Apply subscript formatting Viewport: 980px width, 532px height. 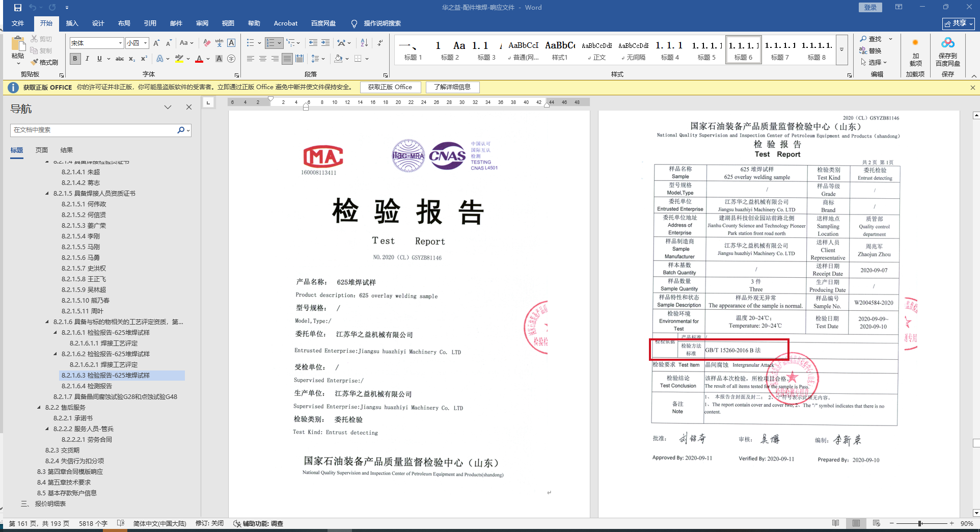132,59
